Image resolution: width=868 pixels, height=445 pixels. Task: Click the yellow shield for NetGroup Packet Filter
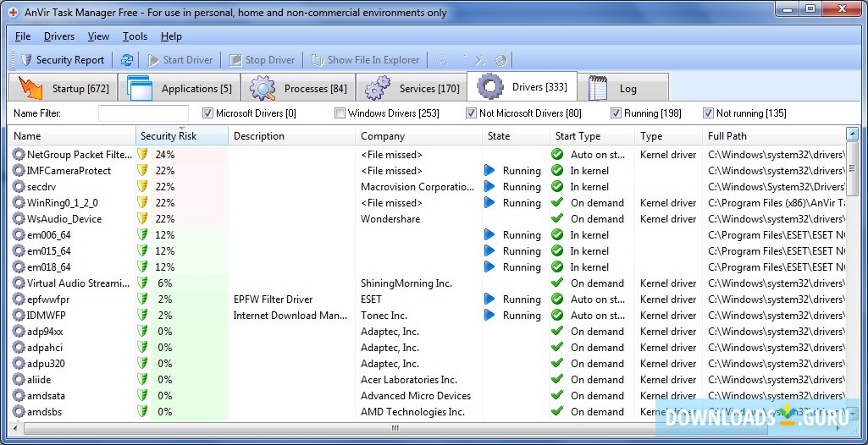[143, 155]
